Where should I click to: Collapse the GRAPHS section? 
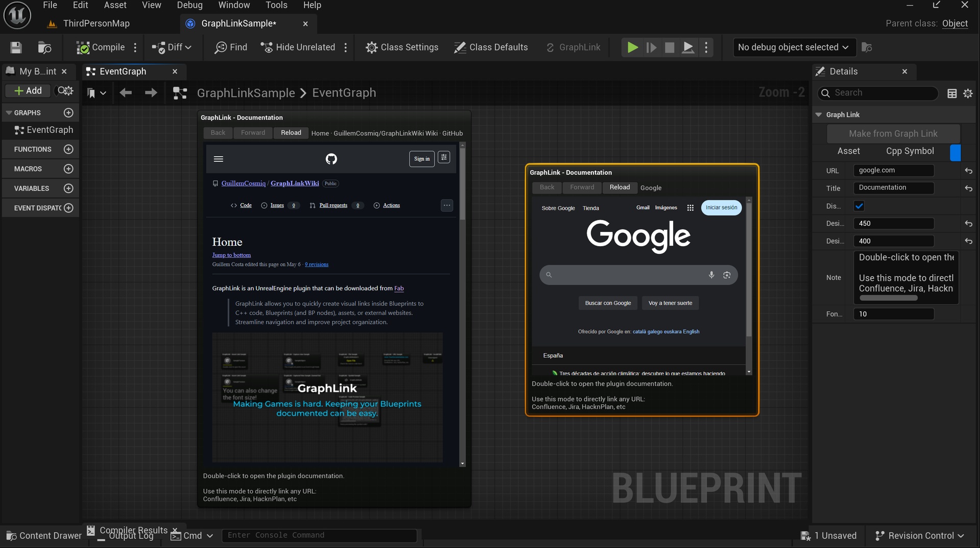[x=9, y=113]
